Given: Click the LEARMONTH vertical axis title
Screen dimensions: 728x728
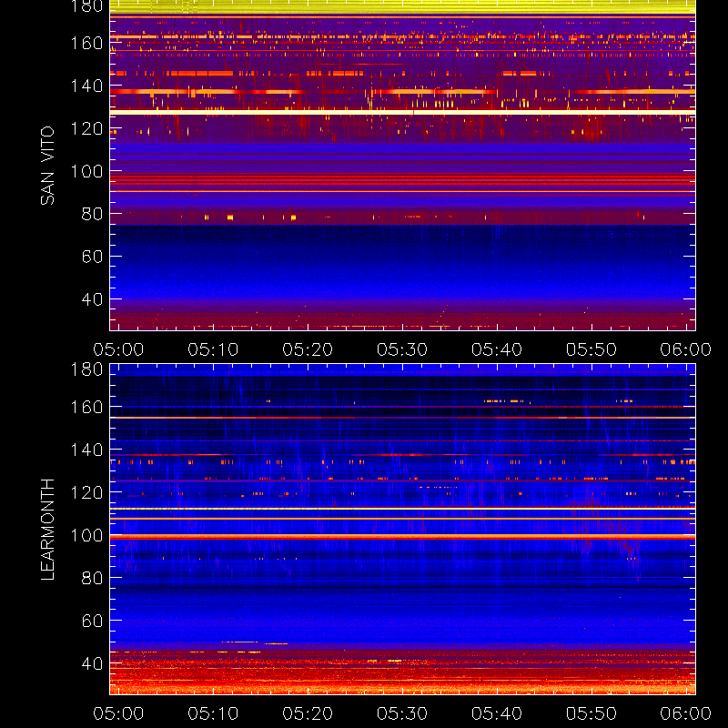Looking at the screenshot, I should (47, 530).
